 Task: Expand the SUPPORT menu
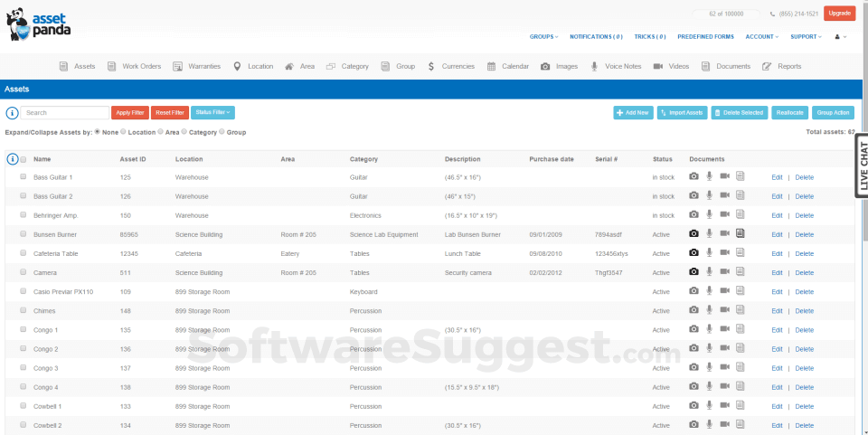(806, 37)
